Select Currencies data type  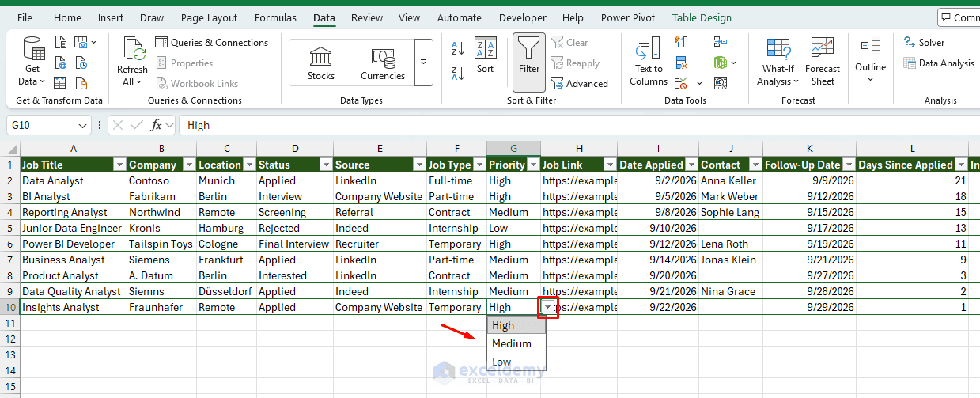[383, 63]
